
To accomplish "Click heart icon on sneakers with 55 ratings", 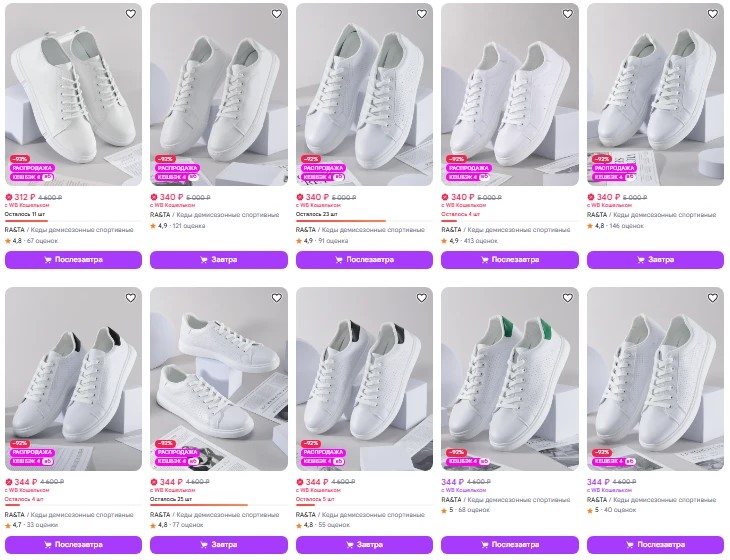I will pyautogui.click(x=422, y=298).
